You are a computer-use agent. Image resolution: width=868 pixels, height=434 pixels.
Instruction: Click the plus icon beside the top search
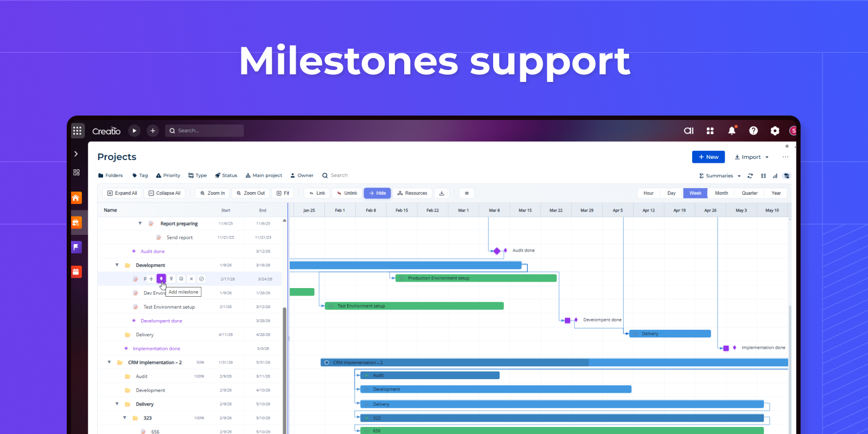click(152, 131)
